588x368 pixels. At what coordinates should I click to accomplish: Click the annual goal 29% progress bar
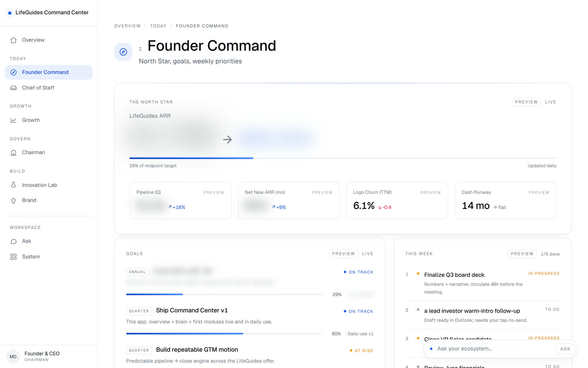click(x=224, y=294)
